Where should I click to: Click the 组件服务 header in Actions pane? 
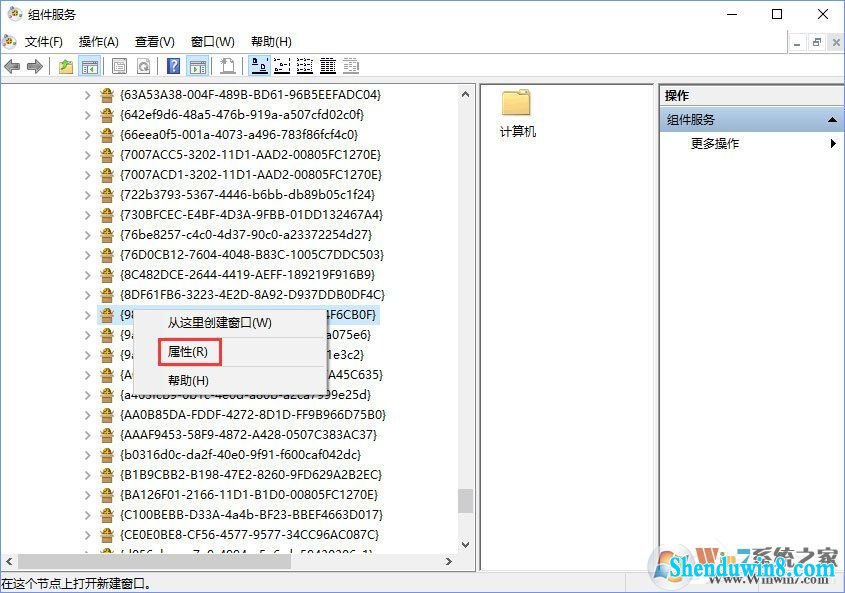(751, 120)
